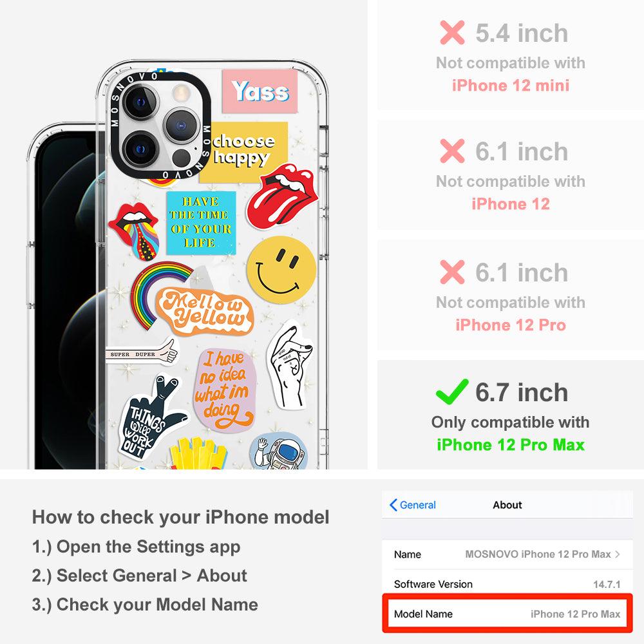The height and width of the screenshot is (644, 644).
Task: Click the red tongue and lips sticker
Action: click(283, 196)
